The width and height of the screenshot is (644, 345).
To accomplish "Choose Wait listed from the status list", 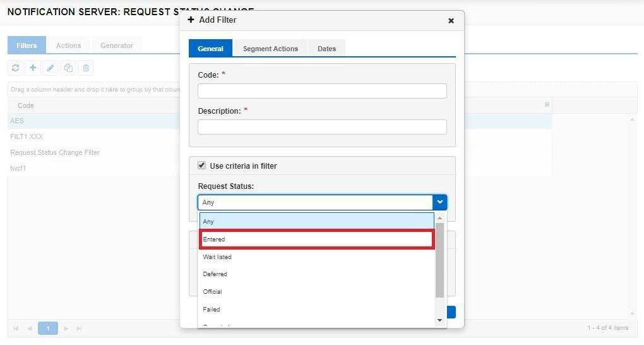I will point(316,257).
